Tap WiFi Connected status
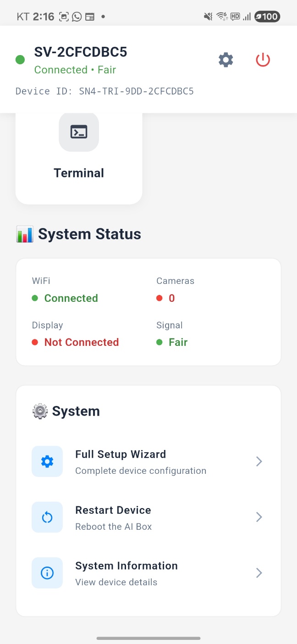The image size is (297, 644). click(x=71, y=298)
